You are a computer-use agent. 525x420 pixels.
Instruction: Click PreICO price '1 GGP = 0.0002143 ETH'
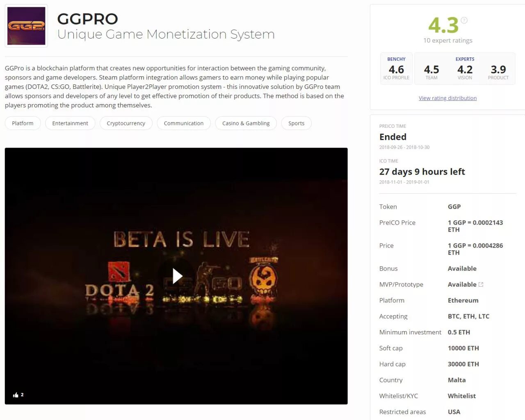coord(475,226)
